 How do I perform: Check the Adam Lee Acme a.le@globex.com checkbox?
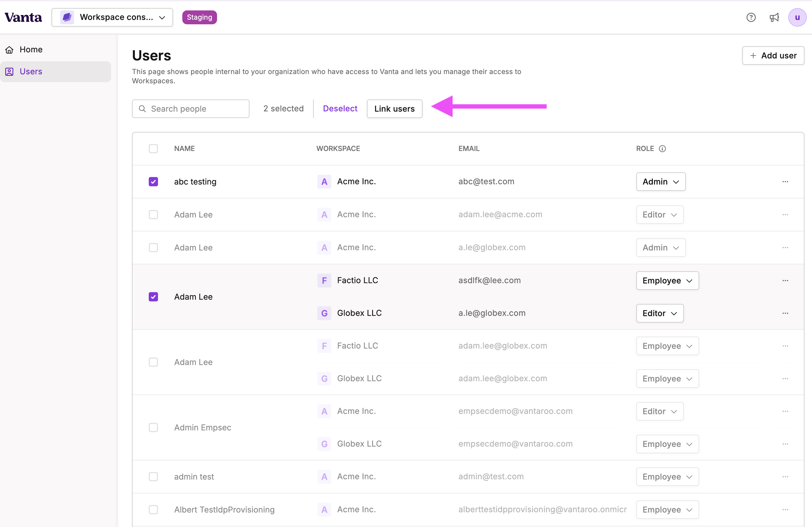(153, 248)
